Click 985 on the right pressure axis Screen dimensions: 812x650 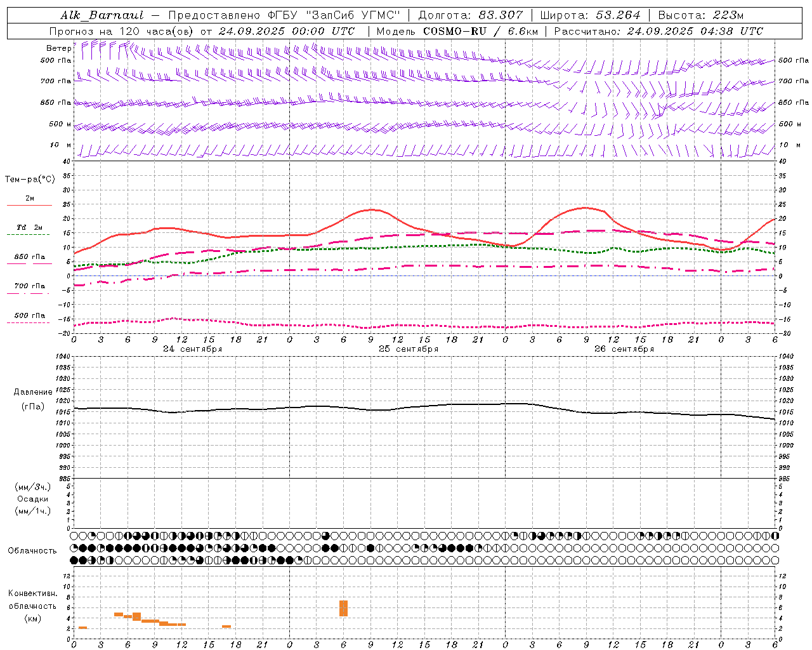coord(785,479)
